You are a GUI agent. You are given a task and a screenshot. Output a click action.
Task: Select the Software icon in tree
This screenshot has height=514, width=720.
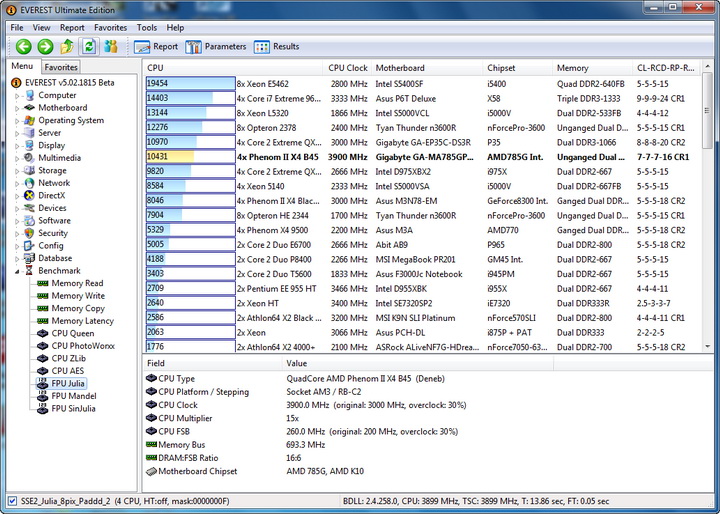29,220
